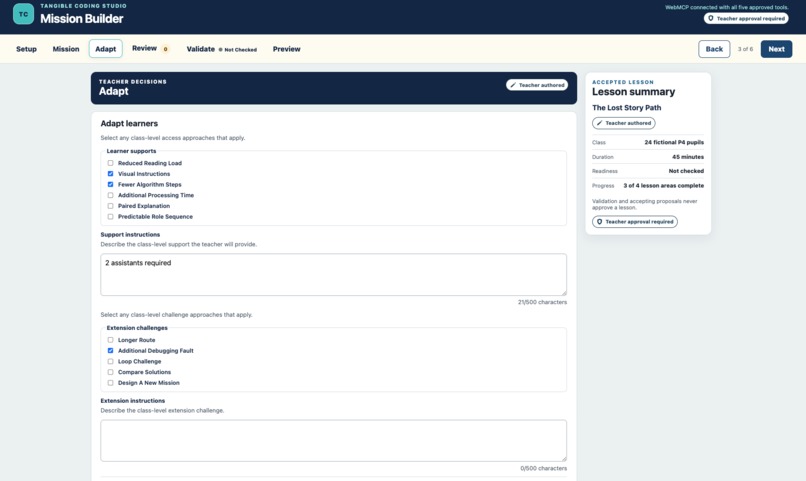Image resolution: width=806 pixels, height=481 pixels.
Task: Enable Design A New Mission
Action: tap(111, 383)
